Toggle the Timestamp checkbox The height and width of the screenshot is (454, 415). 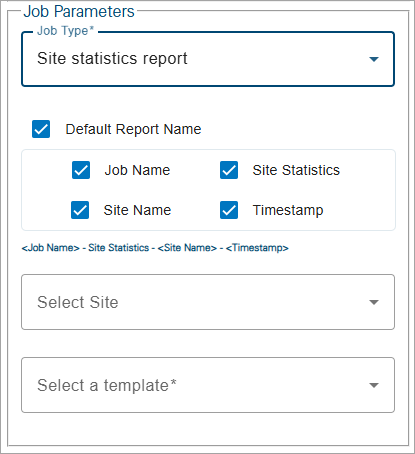tap(229, 210)
